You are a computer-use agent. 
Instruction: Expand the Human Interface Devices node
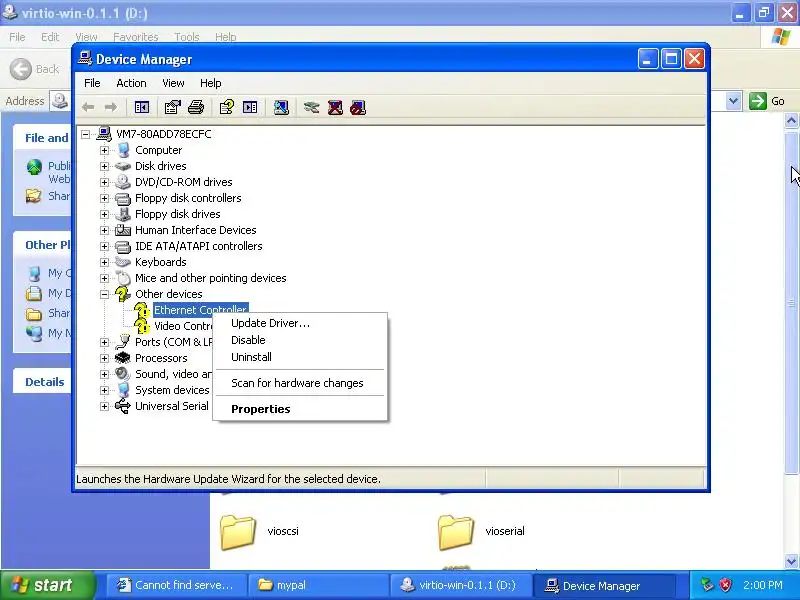click(x=105, y=230)
